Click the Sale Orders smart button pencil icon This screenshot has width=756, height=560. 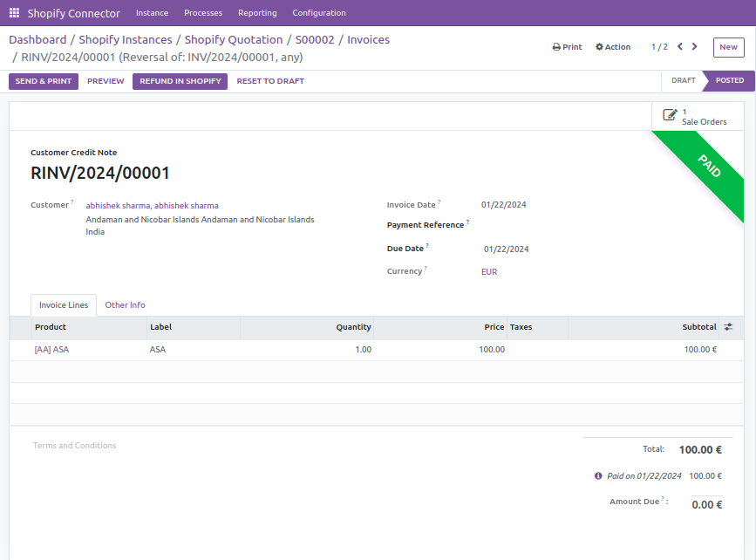[669, 113]
